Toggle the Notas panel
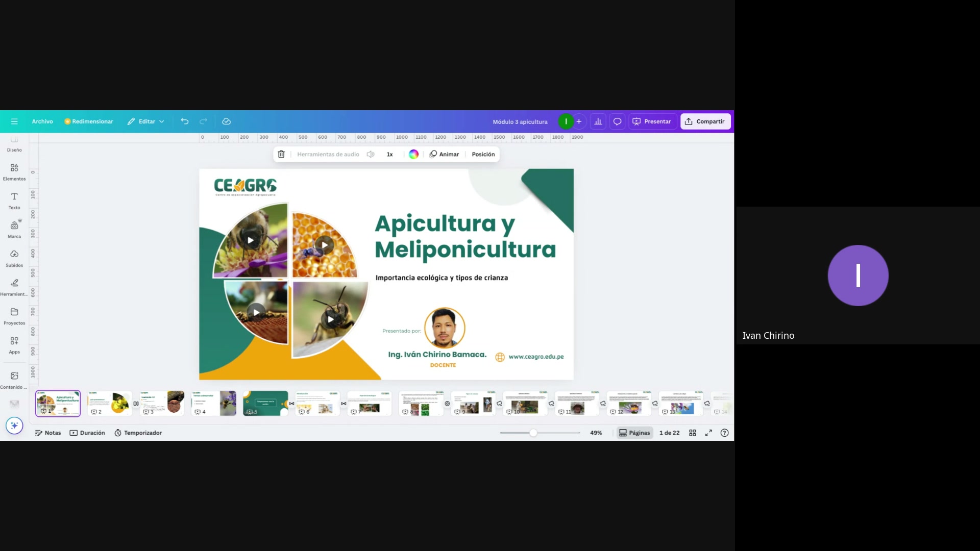Screen dimensions: 980x551 point(48,433)
